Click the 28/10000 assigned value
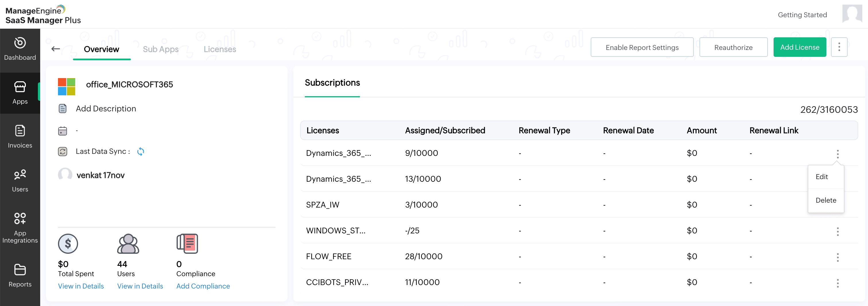This screenshot has height=306, width=868. (424, 256)
